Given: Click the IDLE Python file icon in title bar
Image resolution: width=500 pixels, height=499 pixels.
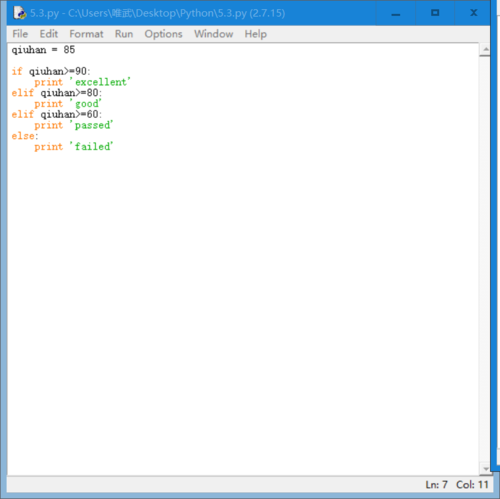Looking at the screenshot, I should click(20, 13).
